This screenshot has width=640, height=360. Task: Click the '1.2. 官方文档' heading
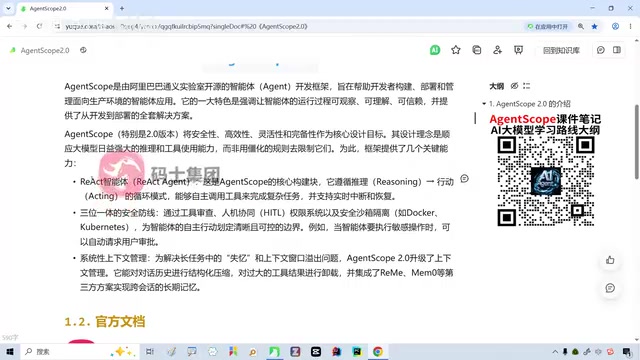coord(105,322)
